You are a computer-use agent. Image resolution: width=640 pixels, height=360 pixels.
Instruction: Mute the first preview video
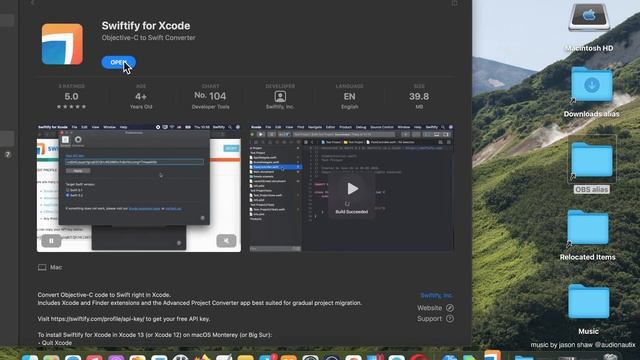226,241
